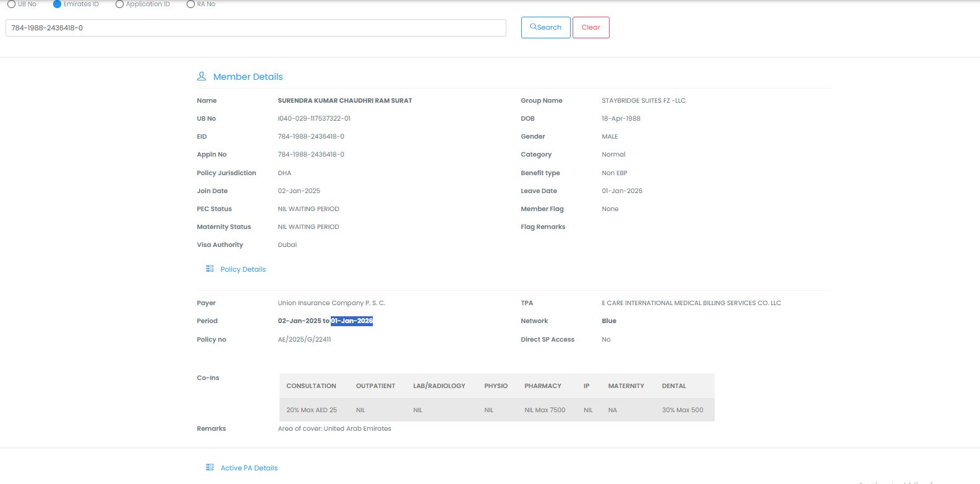Click the magnifier icon in Search button
The height and width of the screenshot is (484, 980).
pos(534,27)
